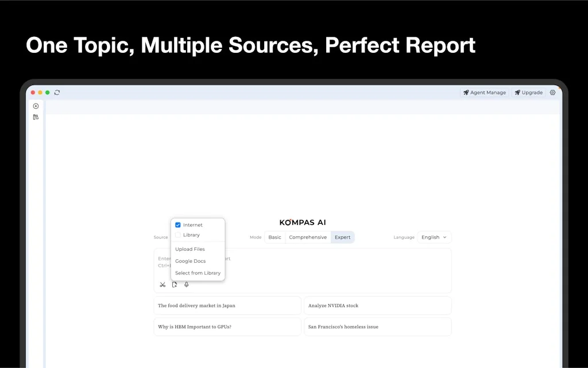Uncheck the Internet source checkbox
The width and height of the screenshot is (588, 368).
[178, 225]
